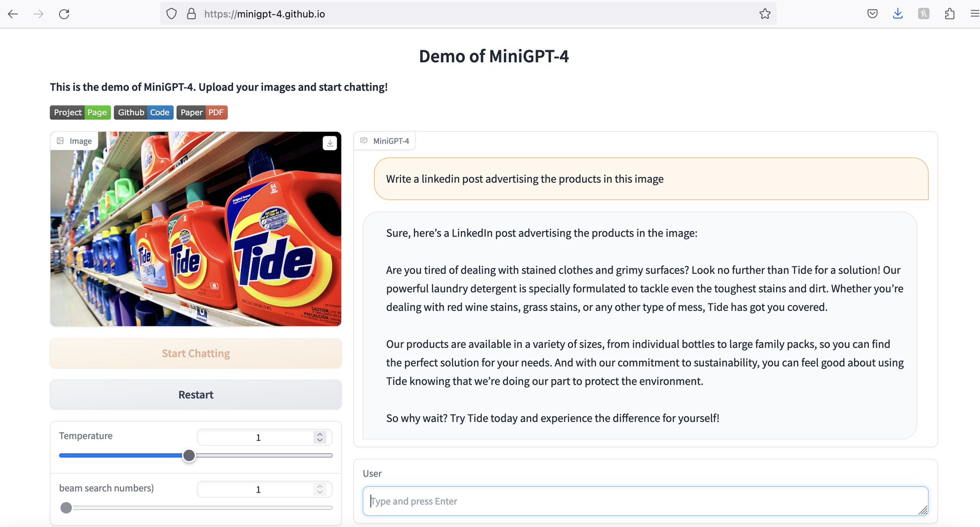Click the 'Demo of MiniGPT-4' heading
The height and width of the screenshot is (527, 980).
494,56
